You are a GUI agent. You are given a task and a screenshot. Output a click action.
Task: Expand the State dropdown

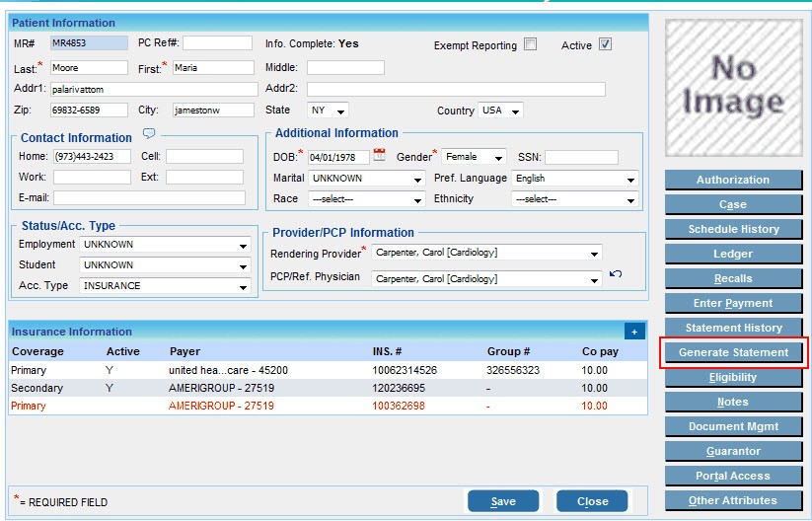330,111
